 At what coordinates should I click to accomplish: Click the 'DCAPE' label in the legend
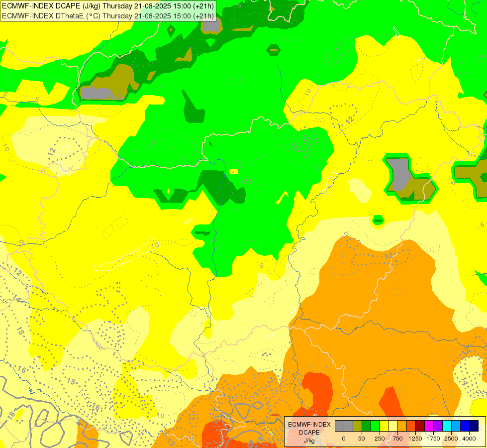pyautogui.click(x=309, y=433)
